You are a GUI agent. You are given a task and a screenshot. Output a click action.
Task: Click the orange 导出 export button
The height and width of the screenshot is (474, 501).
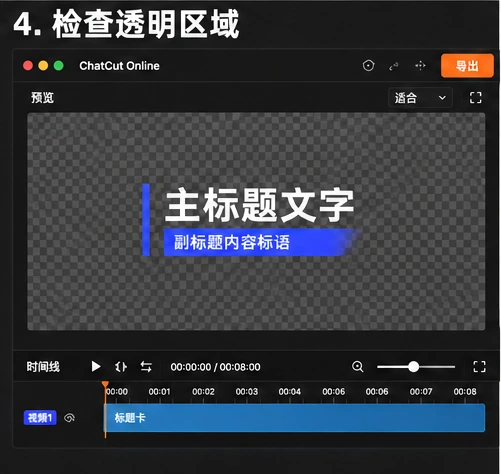click(467, 66)
